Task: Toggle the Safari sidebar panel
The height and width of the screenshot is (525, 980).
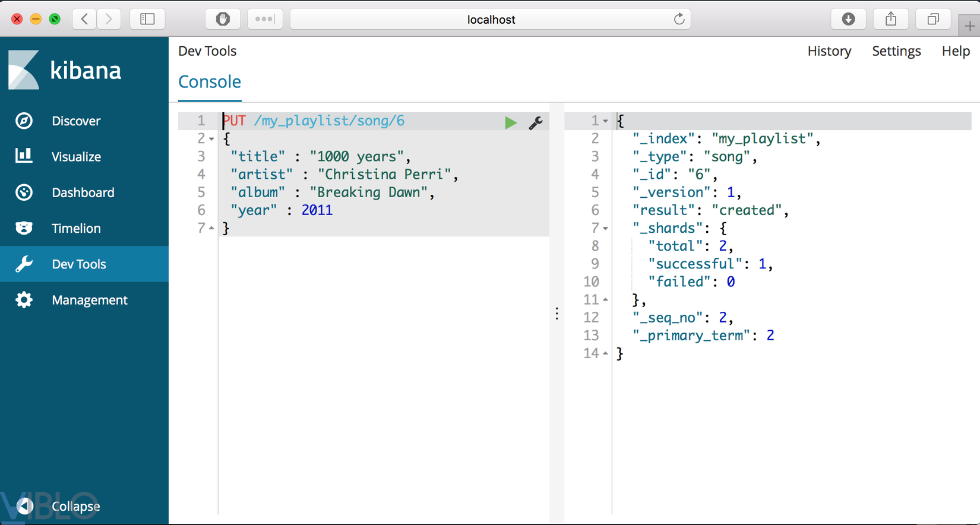Action: (147, 19)
